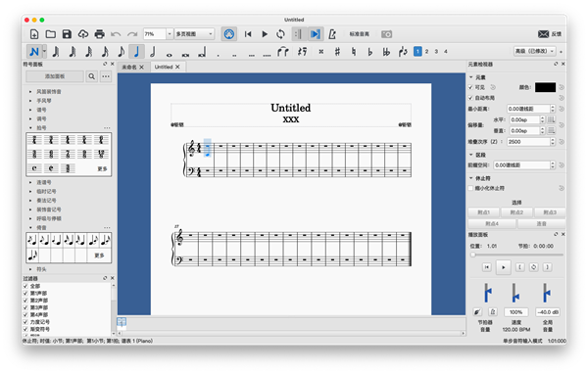Undo the last action
The height and width of the screenshot is (373, 588).
coord(116,34)
